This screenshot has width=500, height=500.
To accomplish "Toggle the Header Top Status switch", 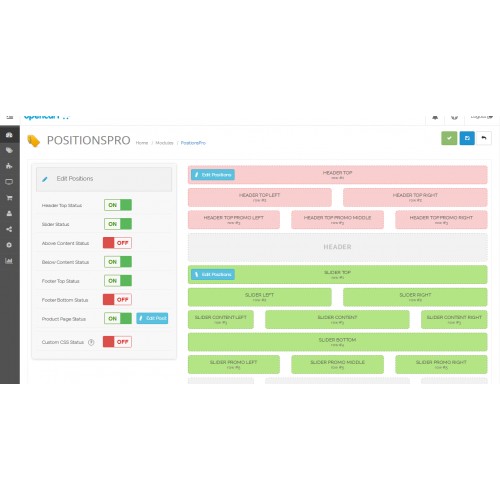I will (x=118, y=205).
